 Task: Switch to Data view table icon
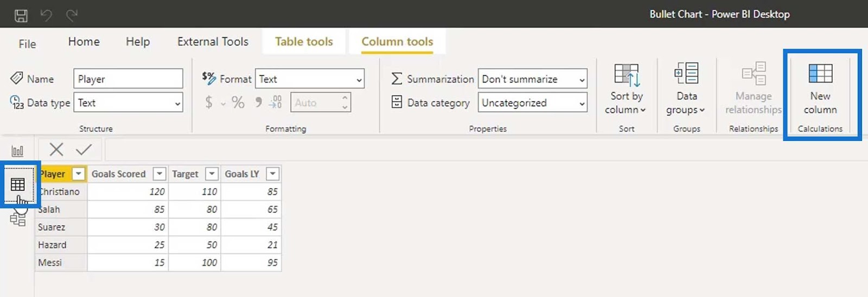click(17, 185)
